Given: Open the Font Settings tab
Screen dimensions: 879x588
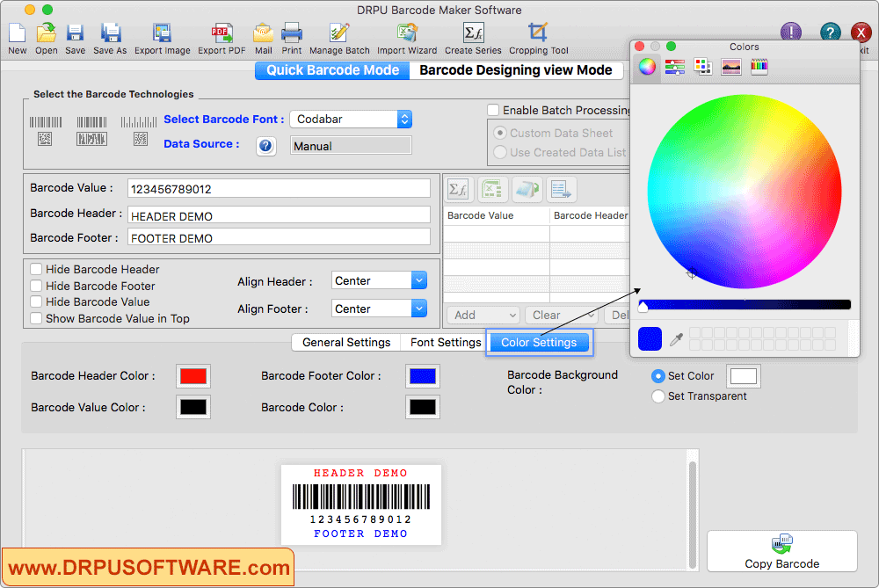Looking at the screenshot, I should [x=446, y=342].
